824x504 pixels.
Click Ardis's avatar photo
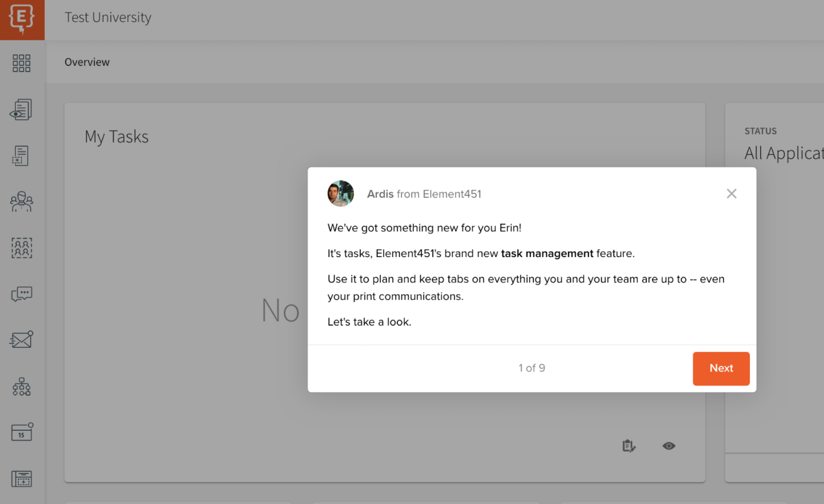[x=340, y=193]
